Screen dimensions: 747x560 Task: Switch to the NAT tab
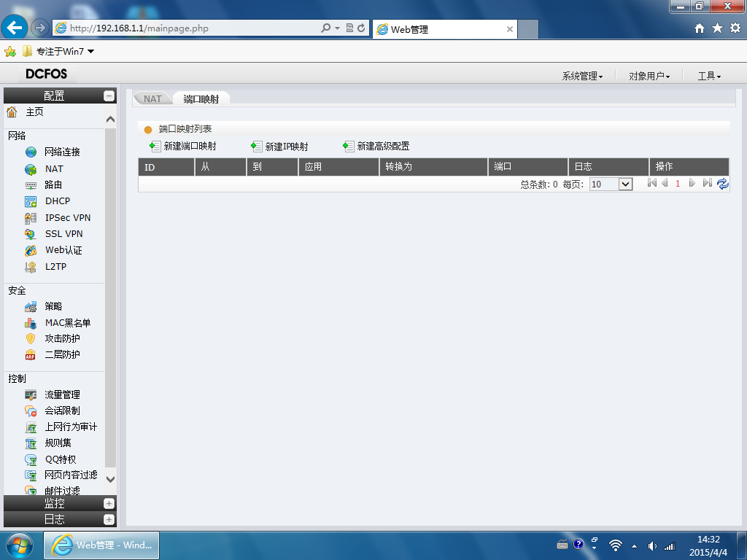[152, 98]
